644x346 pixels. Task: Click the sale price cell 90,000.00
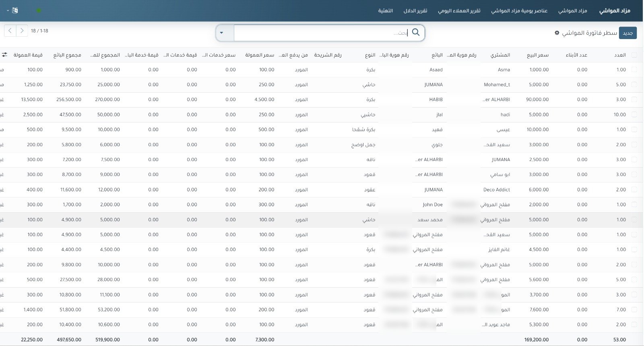pyautogui.click(x=537, y=99)
